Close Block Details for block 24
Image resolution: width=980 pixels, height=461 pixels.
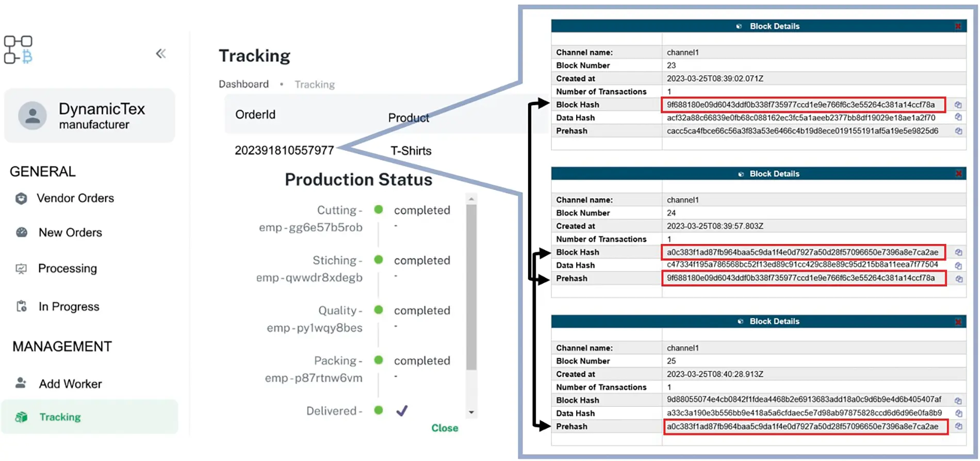tap(958, 173)
